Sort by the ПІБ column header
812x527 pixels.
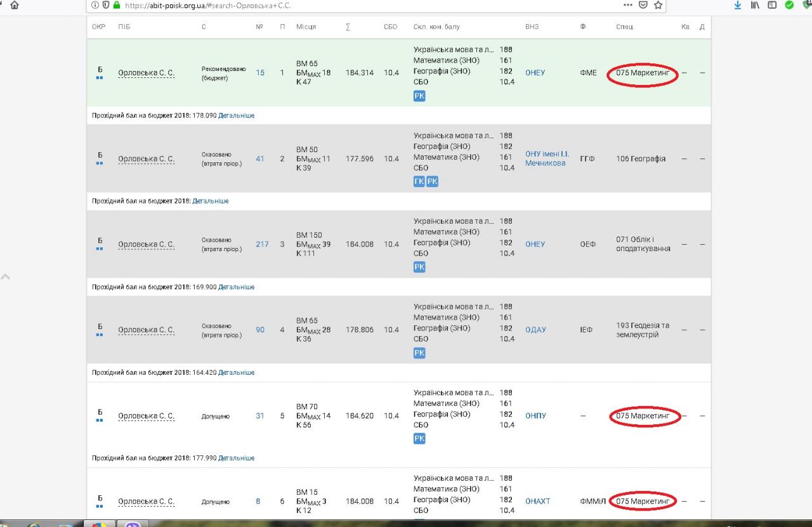(x=124, y=27)
